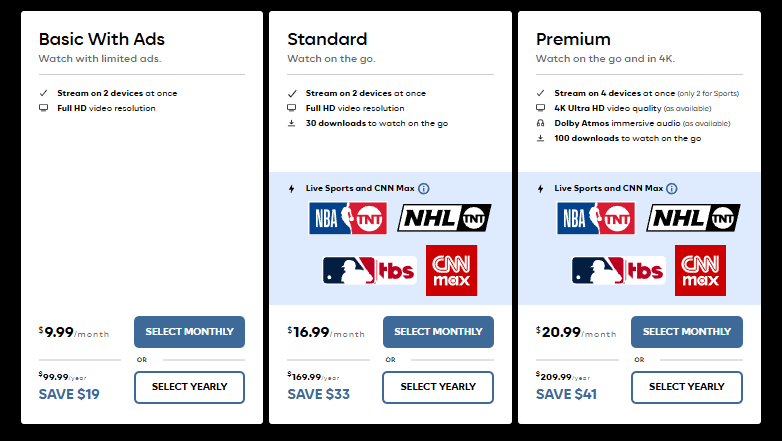782x441 pixels.
Task: Select Monthly for the Premium plan
Action: pos(687,332)
